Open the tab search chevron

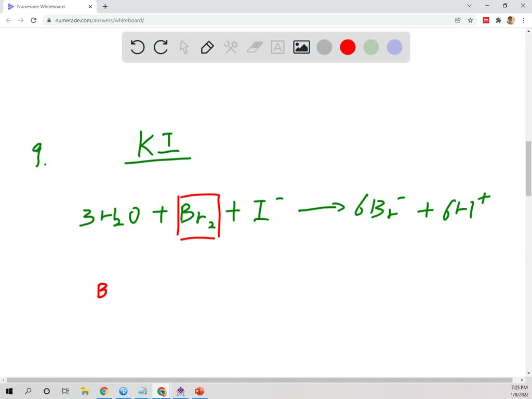click(469, 6)
